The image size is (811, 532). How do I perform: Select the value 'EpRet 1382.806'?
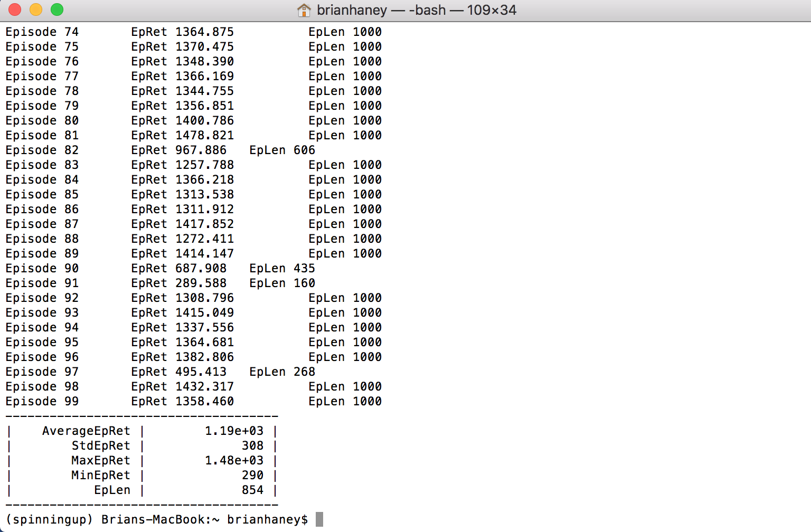point(183,357)
